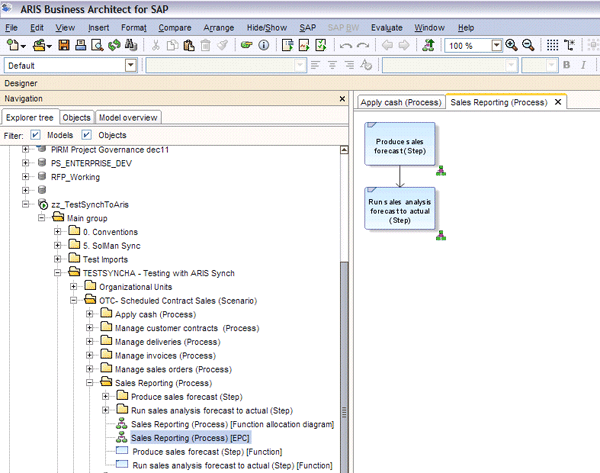600x473 pixels.
Task: Select the Explorer tree tab
Action: pos(29,117)
